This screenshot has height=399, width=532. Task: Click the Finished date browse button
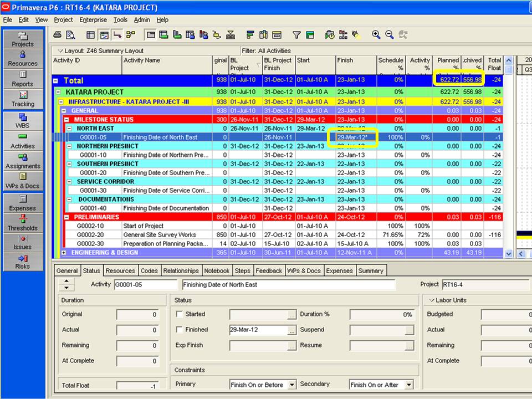[x=291, y=330]
